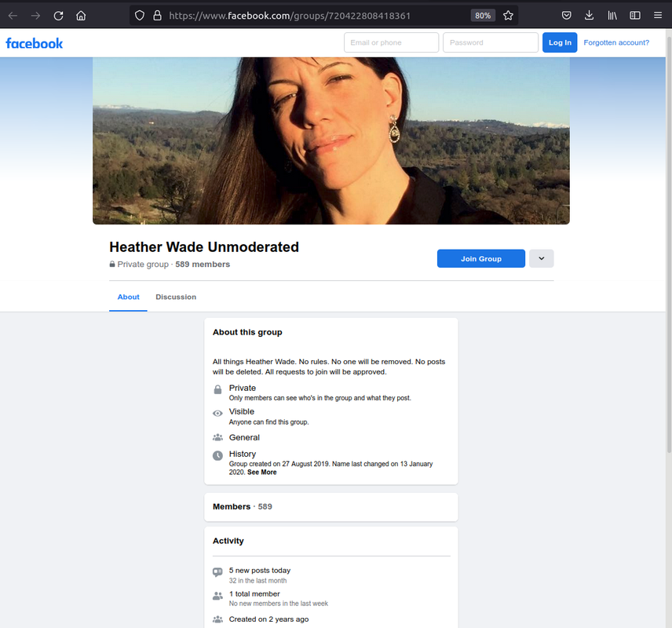Click the History clock icon
This screenshot has width=672, height=628.
tap(217, 455)
